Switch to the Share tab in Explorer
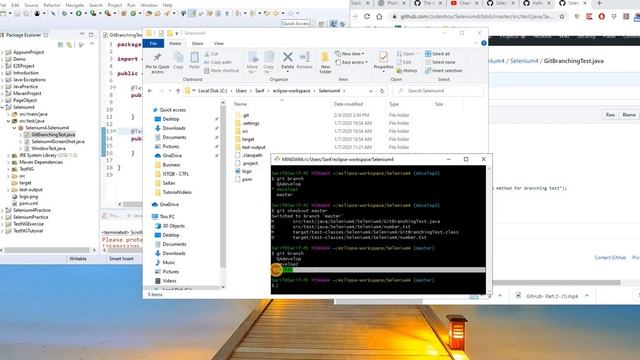The height and width of the screenshot is (360, 640). tap(197, 43)
